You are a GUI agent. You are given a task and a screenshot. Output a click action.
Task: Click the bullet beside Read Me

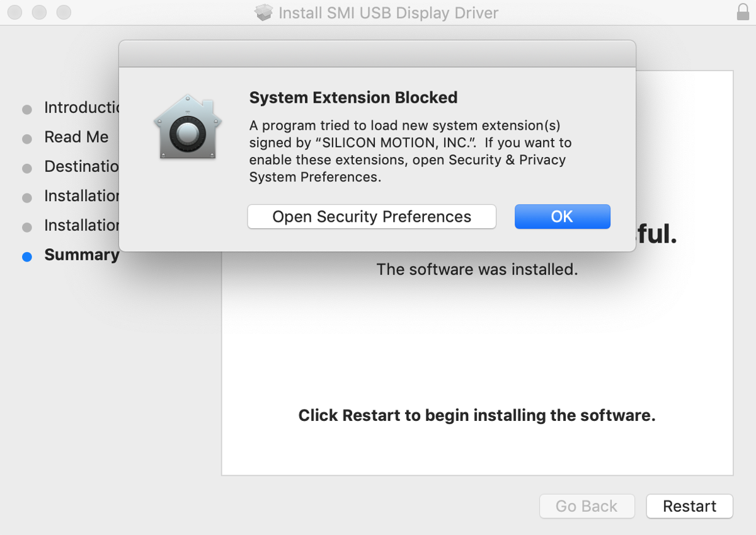coord(26,138)
